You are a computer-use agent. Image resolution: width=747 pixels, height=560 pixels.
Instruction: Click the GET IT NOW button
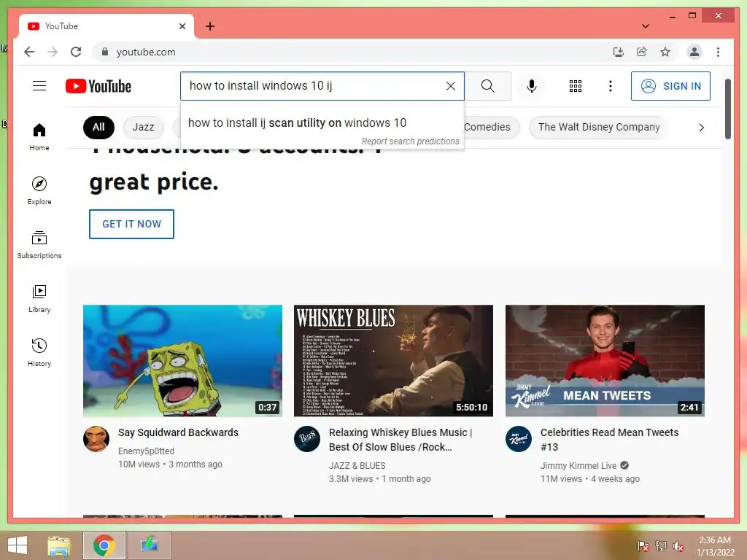(131, 224)
